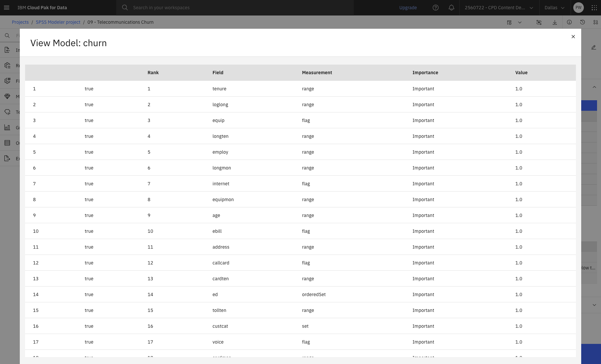Click the true cell in row 9
Viewport: 601px width, 364px height.
89,215
